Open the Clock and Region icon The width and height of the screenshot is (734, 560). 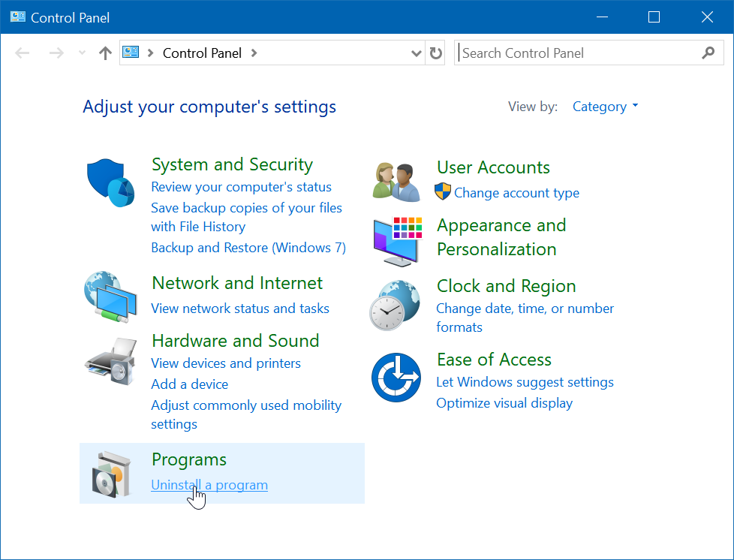tap(395, 306)
